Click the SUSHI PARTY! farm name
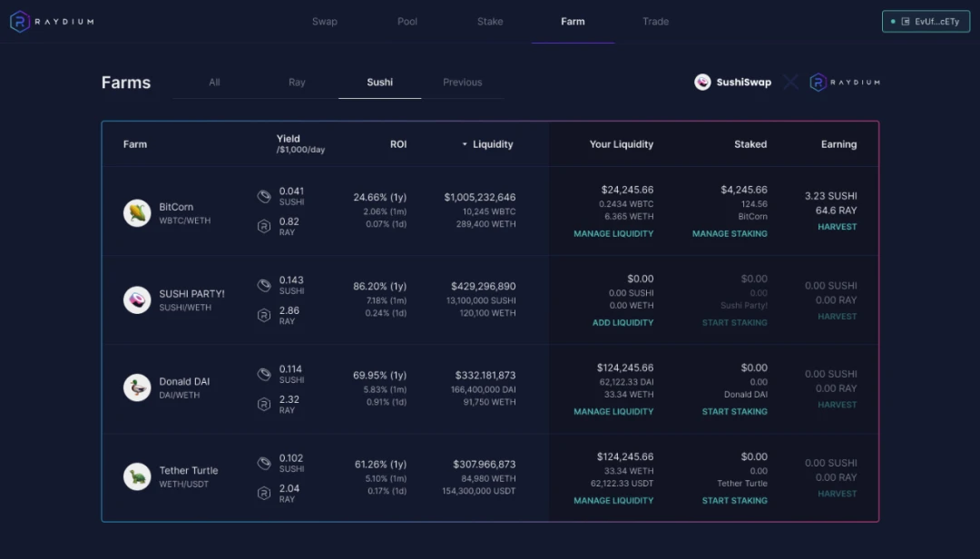Screen dimensions: 980x559 [x=191, y=294]
